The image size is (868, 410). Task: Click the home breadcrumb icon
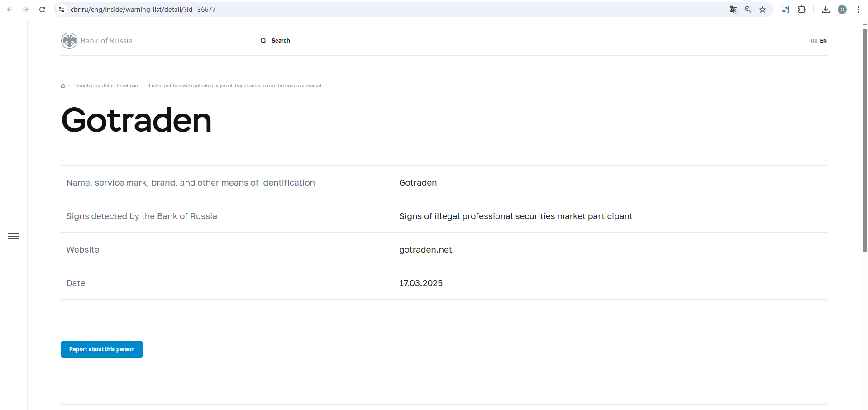point(63,86)
